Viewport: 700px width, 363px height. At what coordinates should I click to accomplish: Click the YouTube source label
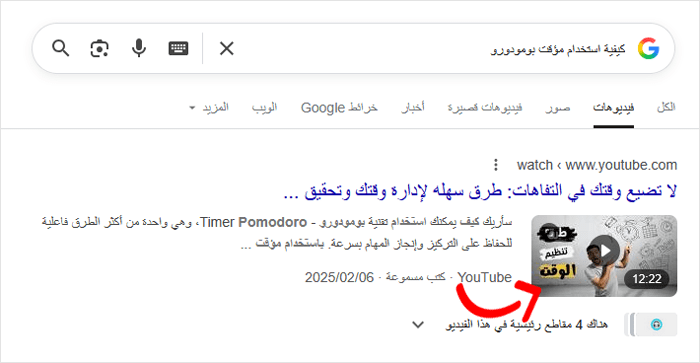(x=484, y=277)
